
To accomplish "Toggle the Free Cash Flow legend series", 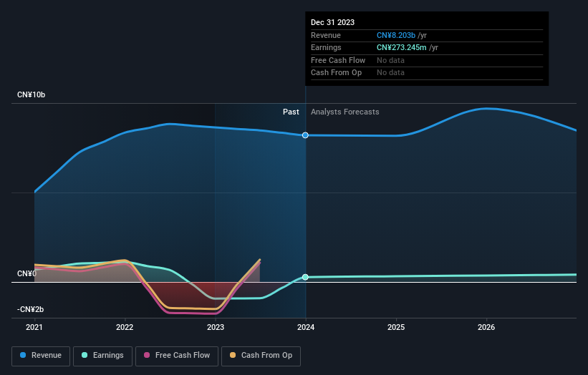I will [177, 356].
